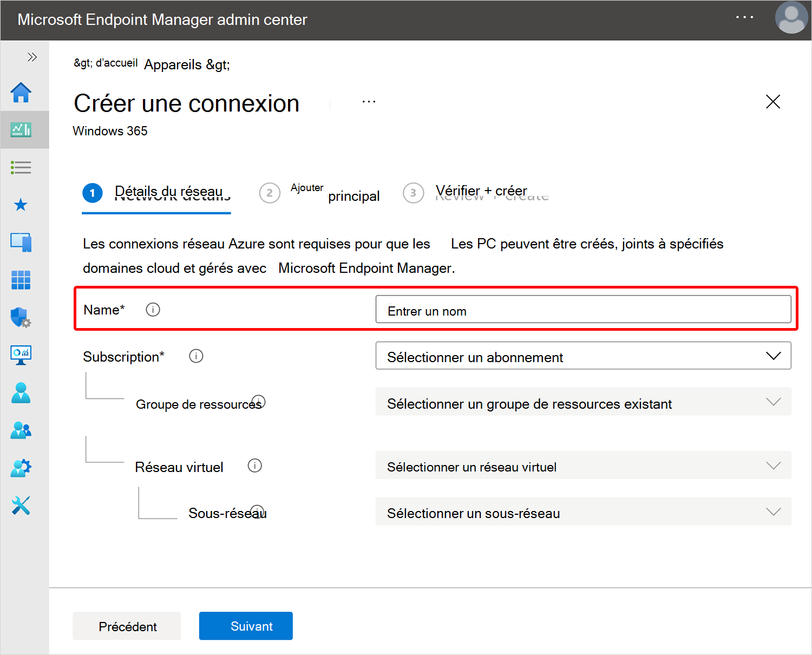The width and height of the screenshot is (812, 655).
Task: Open the Devices icon in the sidebar
Action: [x=21, y=242]
